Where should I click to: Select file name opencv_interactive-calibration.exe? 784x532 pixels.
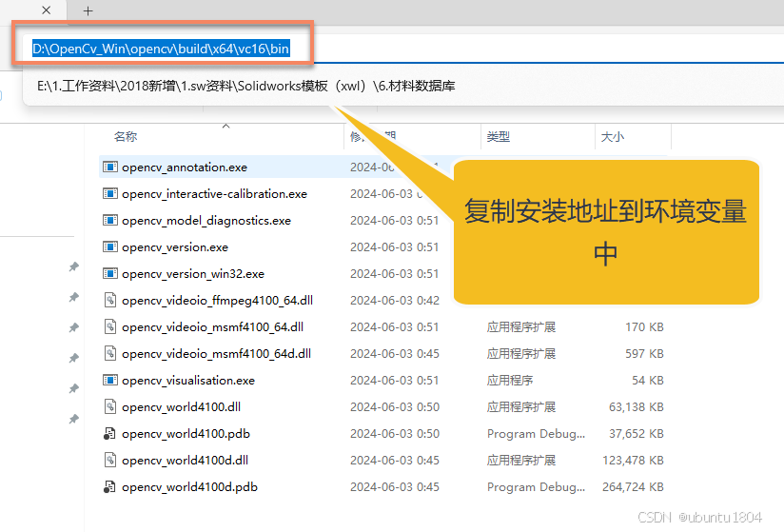pyautogui.click(x=214, y=194)
